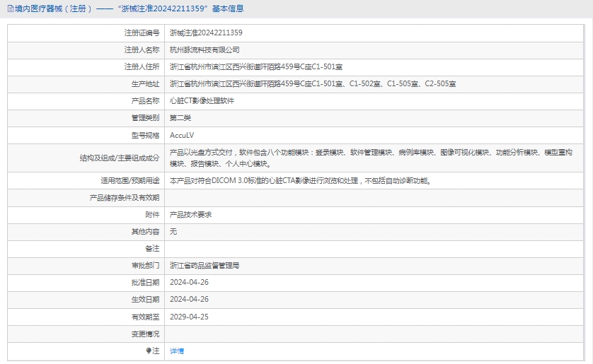Click registrant name 杭州脉流科技有限公司
This screenshot has width=593, height=364.
point(205,50)
